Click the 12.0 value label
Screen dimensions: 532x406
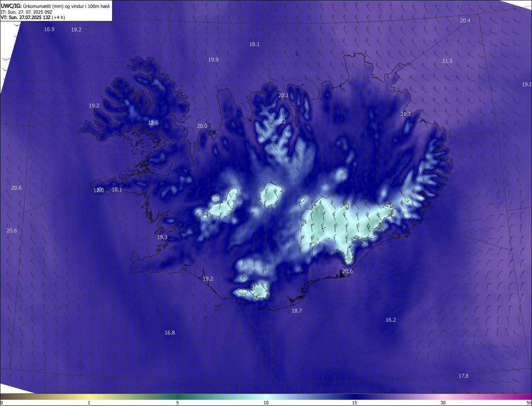pyautogui.click(x=99, y=190)
